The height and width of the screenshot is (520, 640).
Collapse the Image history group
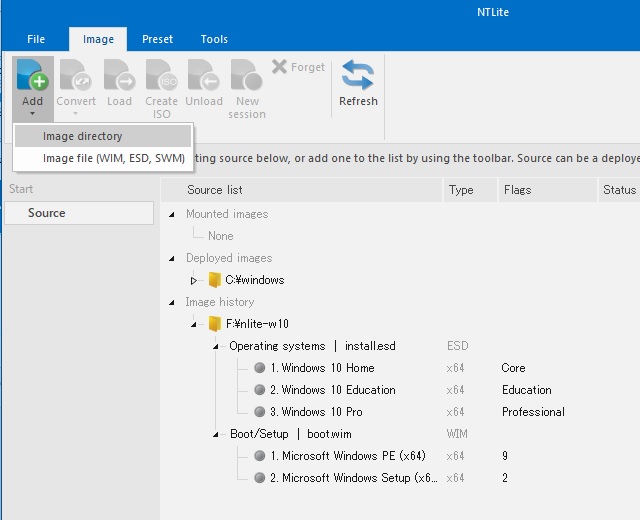click(x=172, y=302)
